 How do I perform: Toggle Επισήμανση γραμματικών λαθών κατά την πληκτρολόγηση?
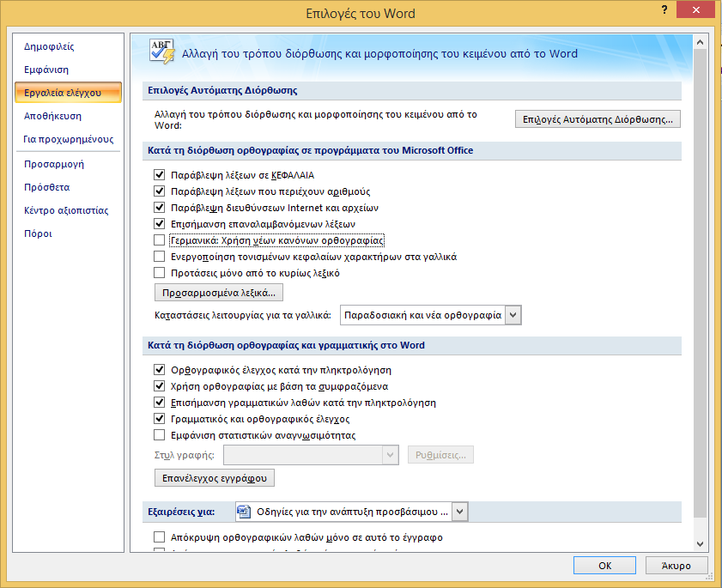[x=160, y=403]
